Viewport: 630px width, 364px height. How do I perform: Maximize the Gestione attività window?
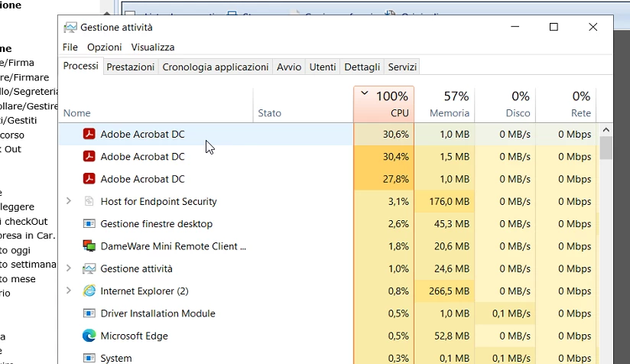tap(554, 27)
